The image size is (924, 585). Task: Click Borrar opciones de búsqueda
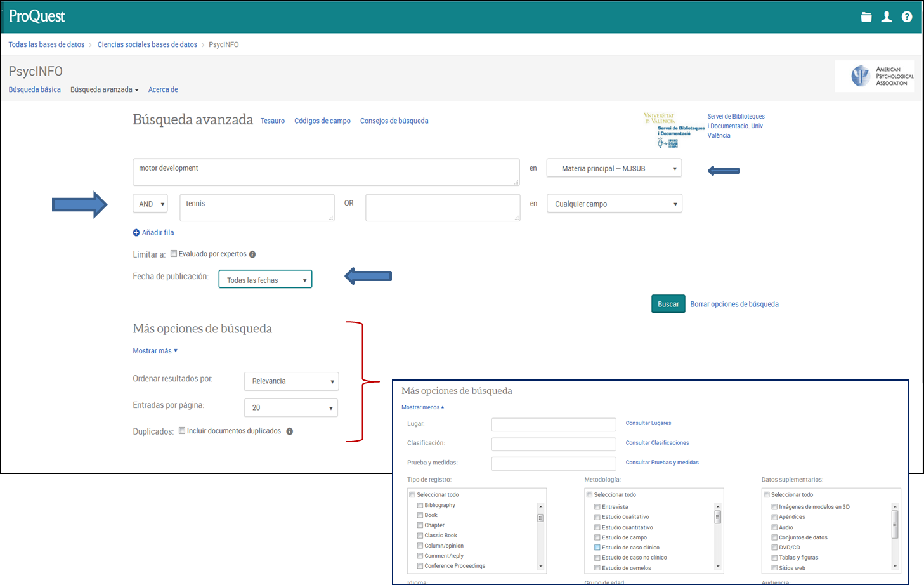coord(734,305)
